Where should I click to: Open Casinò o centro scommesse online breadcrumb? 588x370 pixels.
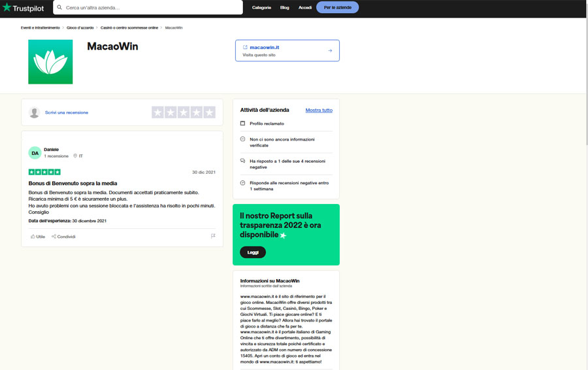tap(129, 27)
